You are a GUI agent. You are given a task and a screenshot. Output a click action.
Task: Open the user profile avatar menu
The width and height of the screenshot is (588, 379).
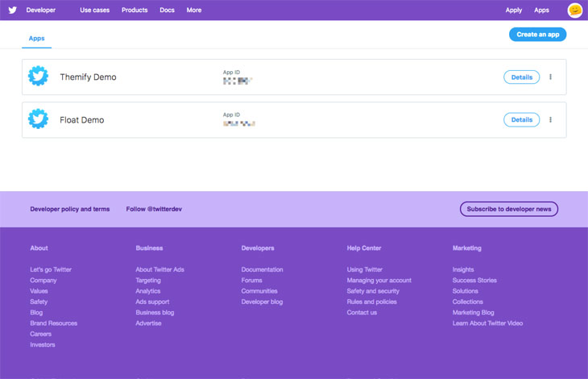point(575,10)
